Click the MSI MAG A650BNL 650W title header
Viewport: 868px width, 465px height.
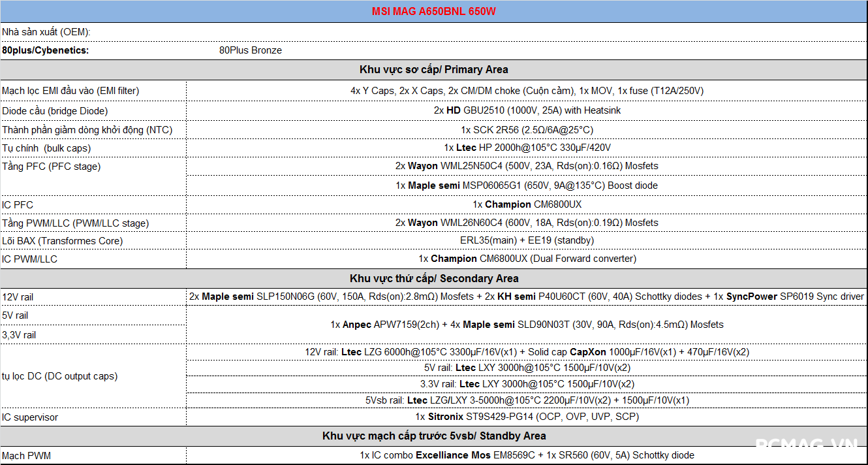433,12
